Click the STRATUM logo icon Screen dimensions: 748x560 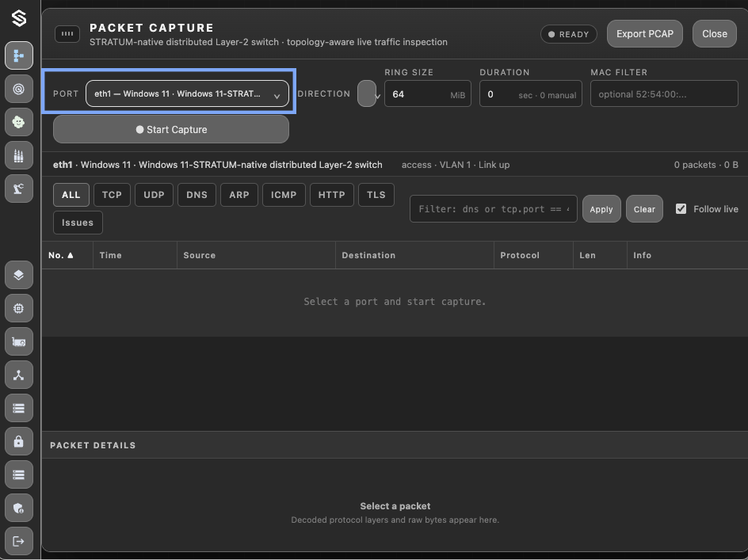click(x=19, y=18)
